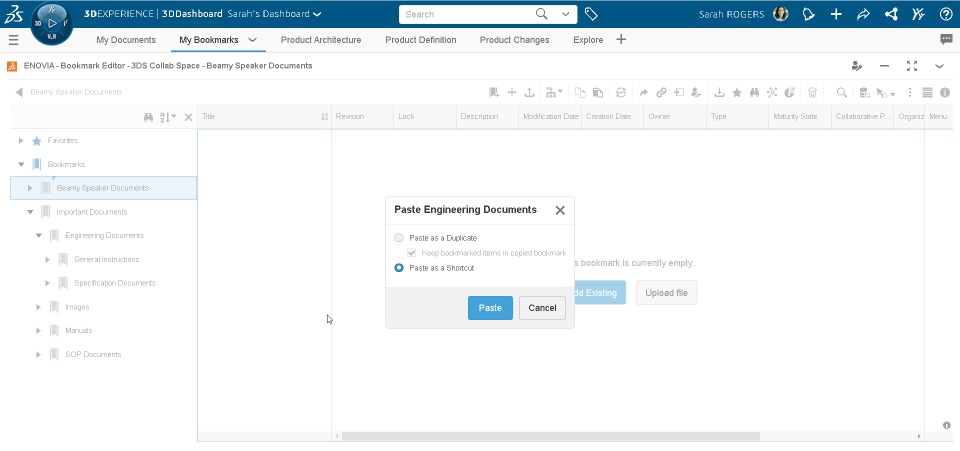Open the Share arrow icon in top bar
The height and width of the screenshot is (451, 960).
pos(863,14)
